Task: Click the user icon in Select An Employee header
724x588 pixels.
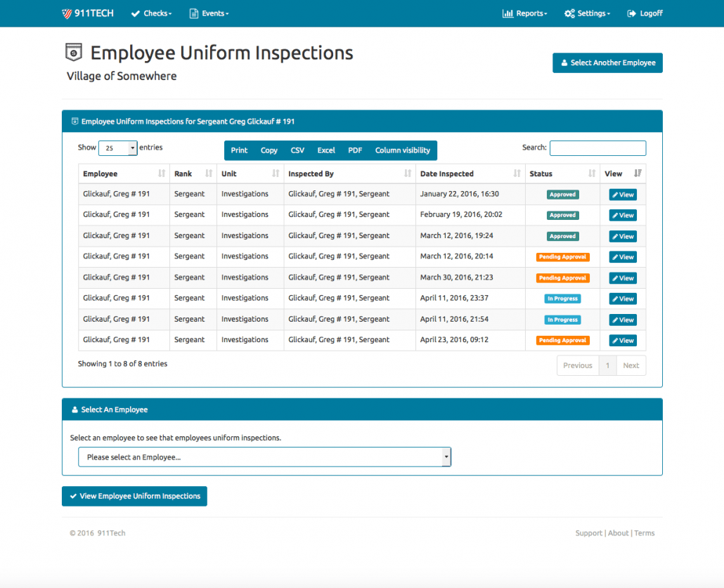Action: [x=75, y=410]
